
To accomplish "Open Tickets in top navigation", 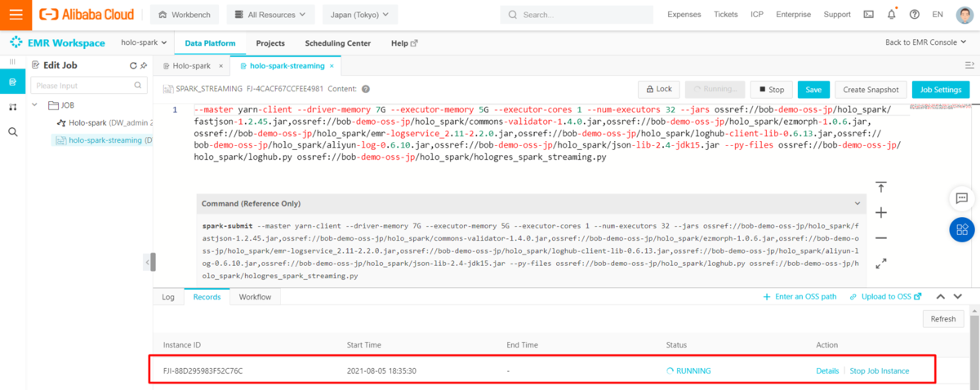I will (725, 15).
